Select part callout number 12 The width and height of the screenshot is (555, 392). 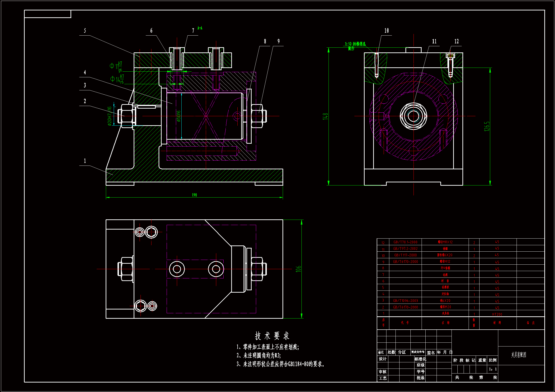(x=456, y=41)
